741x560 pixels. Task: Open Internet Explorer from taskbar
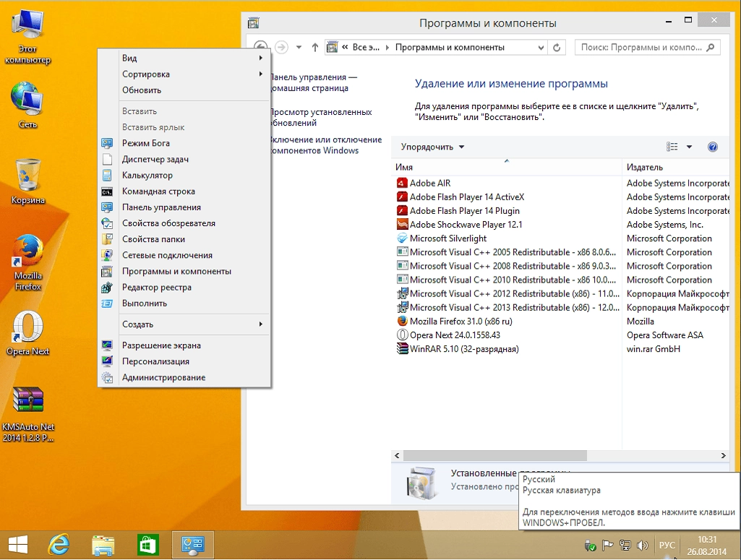[59, 545]
